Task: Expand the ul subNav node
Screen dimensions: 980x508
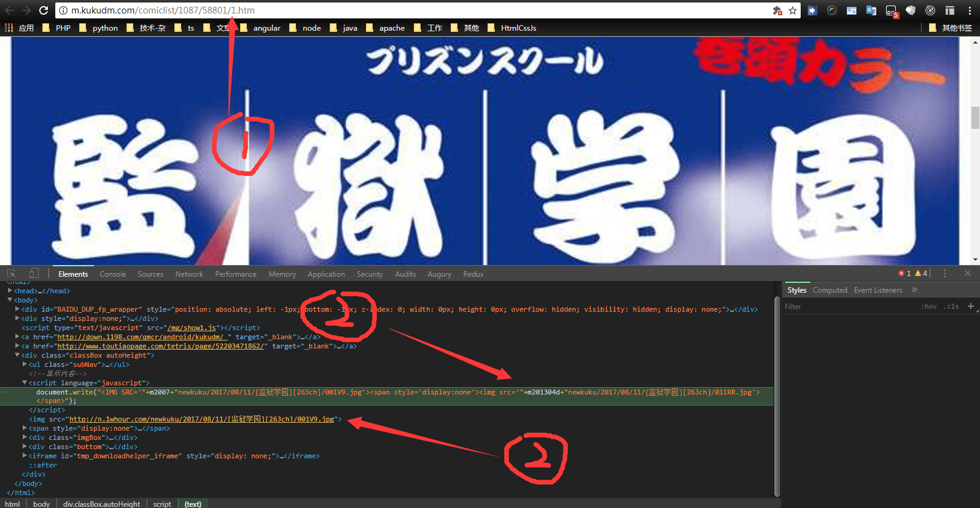Action: click(25, 364)
